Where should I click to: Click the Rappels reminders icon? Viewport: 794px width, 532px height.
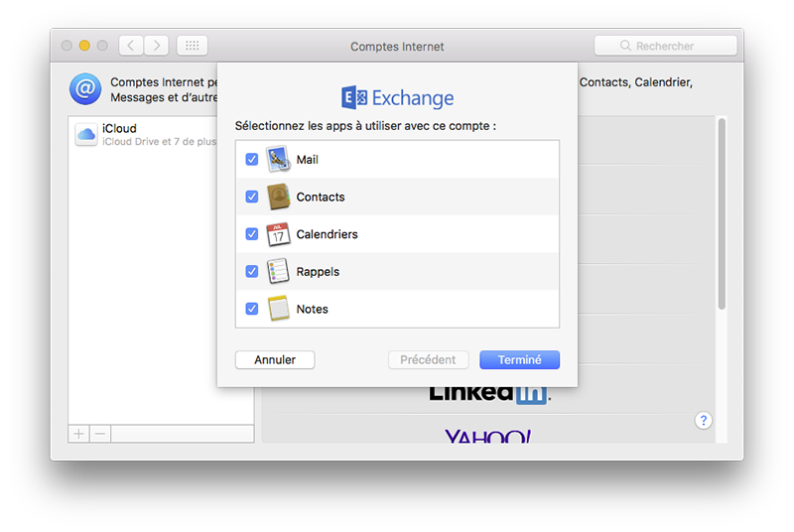pos(278,271)
